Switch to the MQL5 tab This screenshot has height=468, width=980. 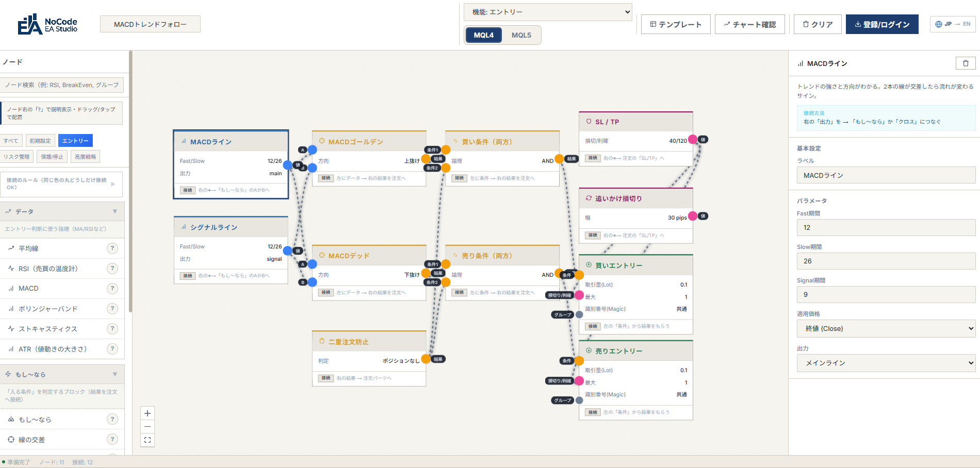click(x=522, y=35)
